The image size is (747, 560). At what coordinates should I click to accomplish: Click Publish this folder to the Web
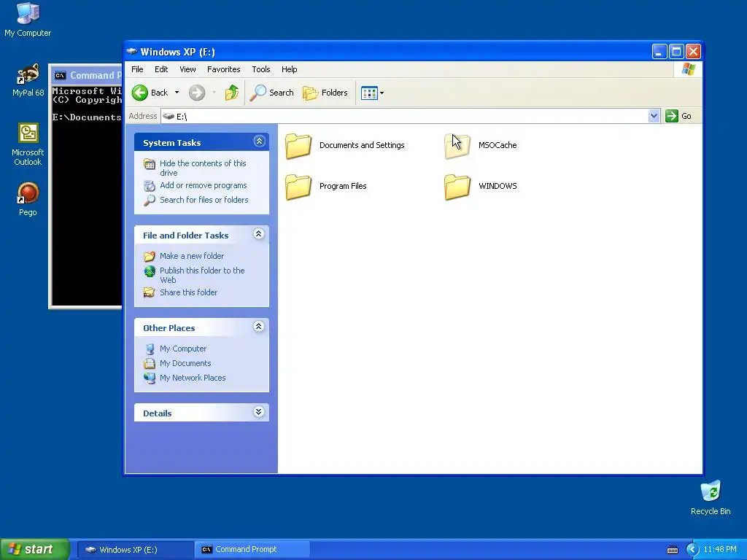[x=202, y=275]
